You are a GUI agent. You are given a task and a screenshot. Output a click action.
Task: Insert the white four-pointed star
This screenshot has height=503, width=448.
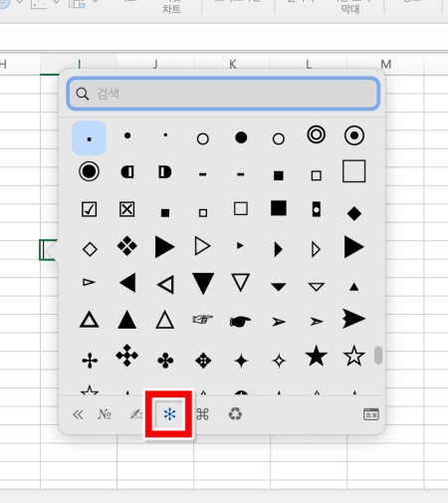click(x=279, y=361)
